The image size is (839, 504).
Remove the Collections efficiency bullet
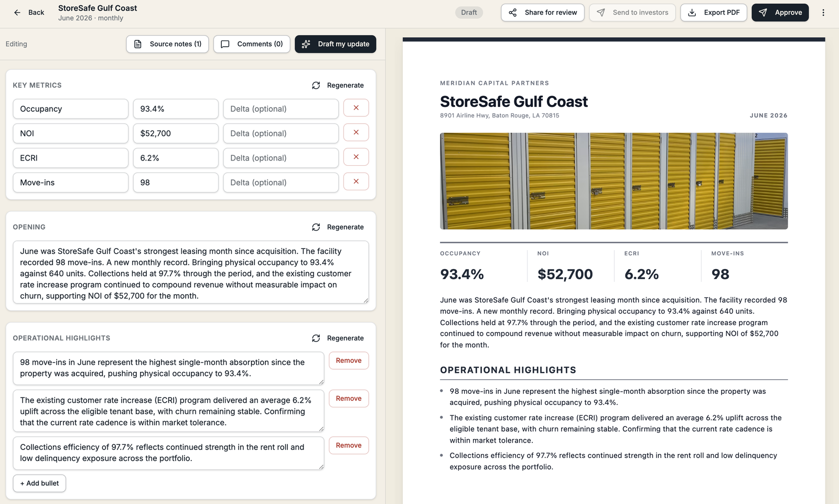pos(349,446)
